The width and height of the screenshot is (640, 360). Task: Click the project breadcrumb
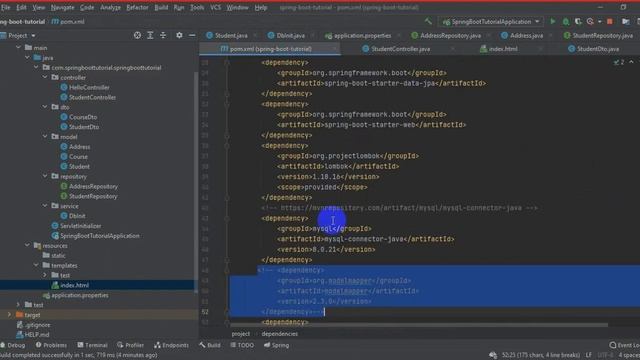[x=240, y=334]
